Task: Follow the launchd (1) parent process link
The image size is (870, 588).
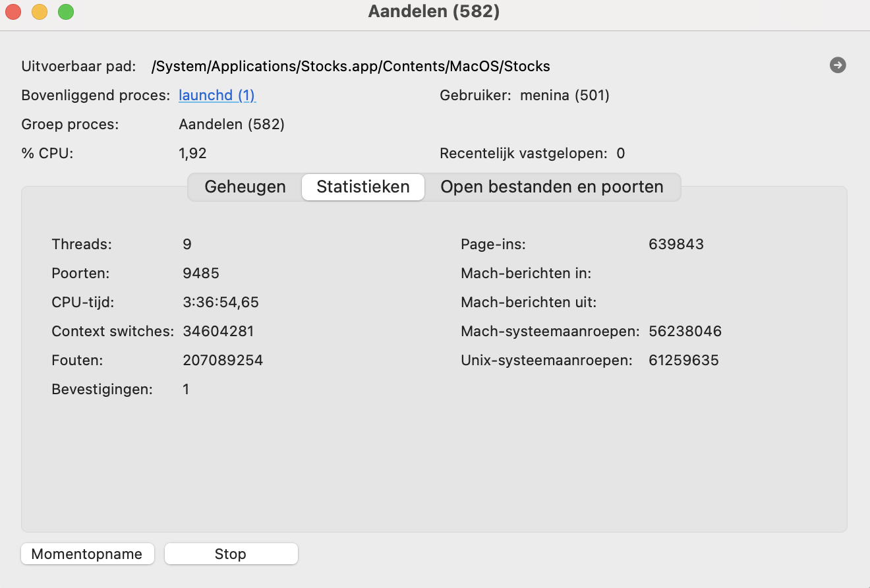Action: (x=216, y=95)
